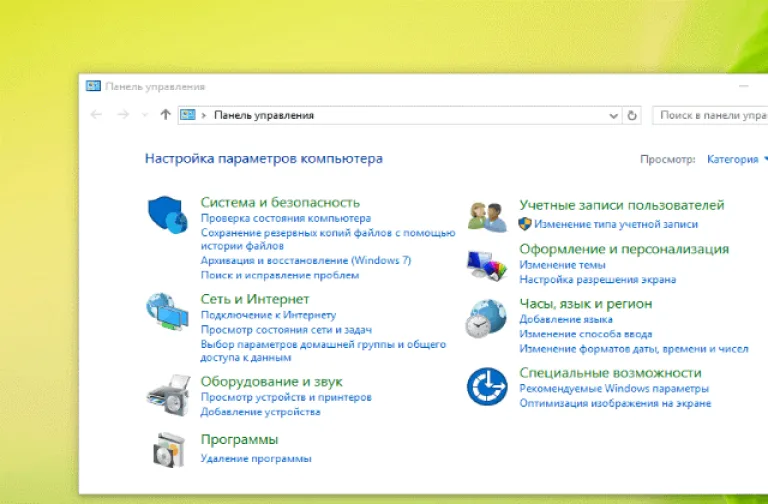Image resolution: width=768 pixels, height=504 pixels.
Task: Open Программы category heading
Action: coord(240,439)
